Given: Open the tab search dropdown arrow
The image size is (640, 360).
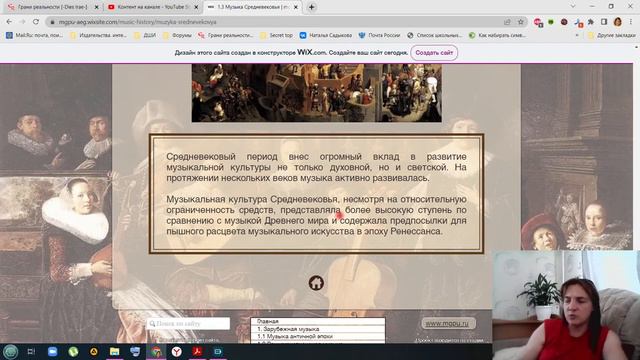Looking at the screenshot, I should [x=573, y=7].
